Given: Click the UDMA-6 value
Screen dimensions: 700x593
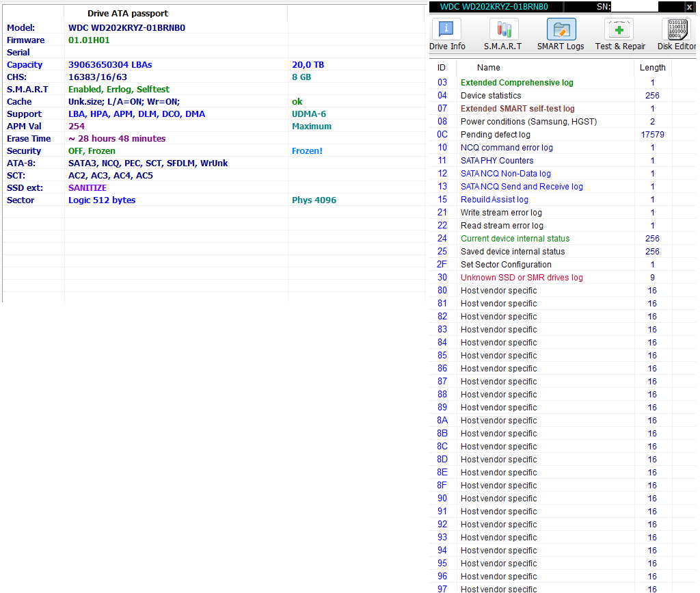Looking at the screenshot, I should pos(309,114).
